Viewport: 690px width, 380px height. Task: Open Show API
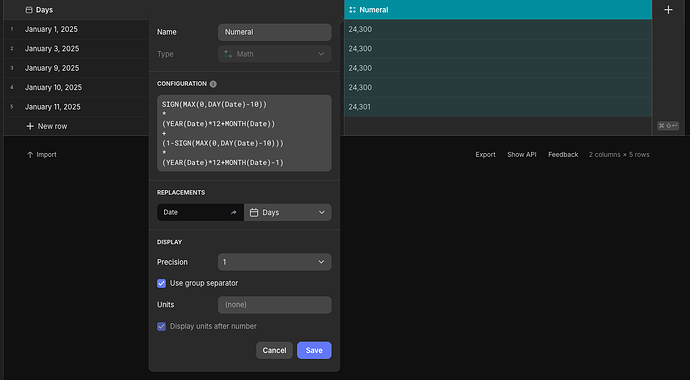point(521,155)
